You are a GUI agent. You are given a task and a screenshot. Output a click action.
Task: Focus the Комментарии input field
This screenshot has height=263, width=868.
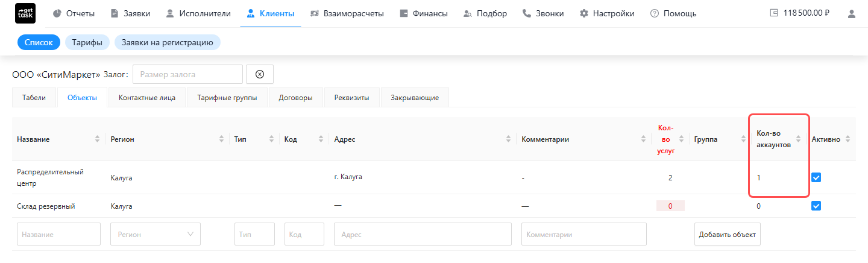[584, 234]
